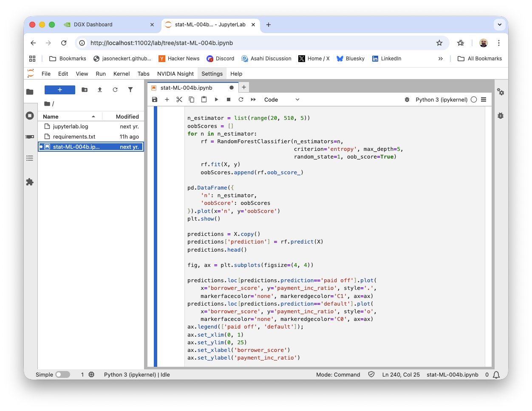Open the Extension Manager puzzle icon

click(x=30, y=182)
